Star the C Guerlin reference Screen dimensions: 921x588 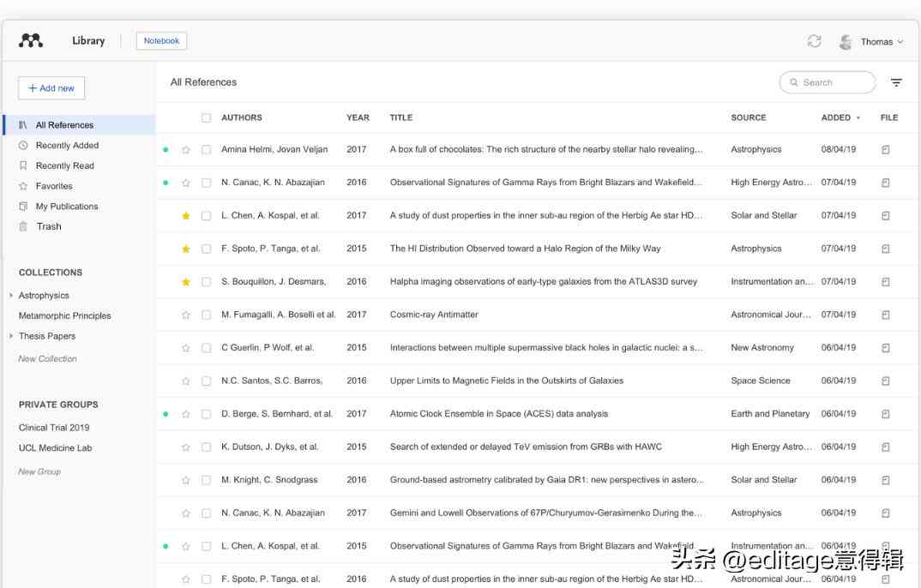186,348
